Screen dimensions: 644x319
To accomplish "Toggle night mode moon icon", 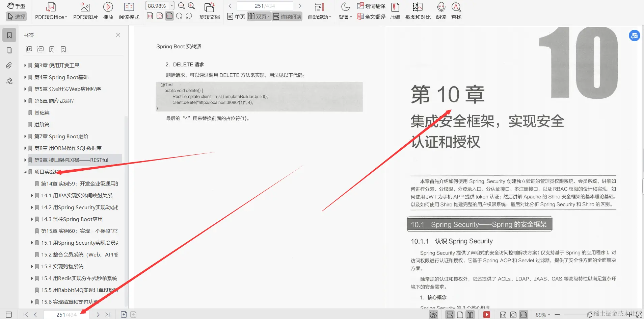I will (345, 7).
